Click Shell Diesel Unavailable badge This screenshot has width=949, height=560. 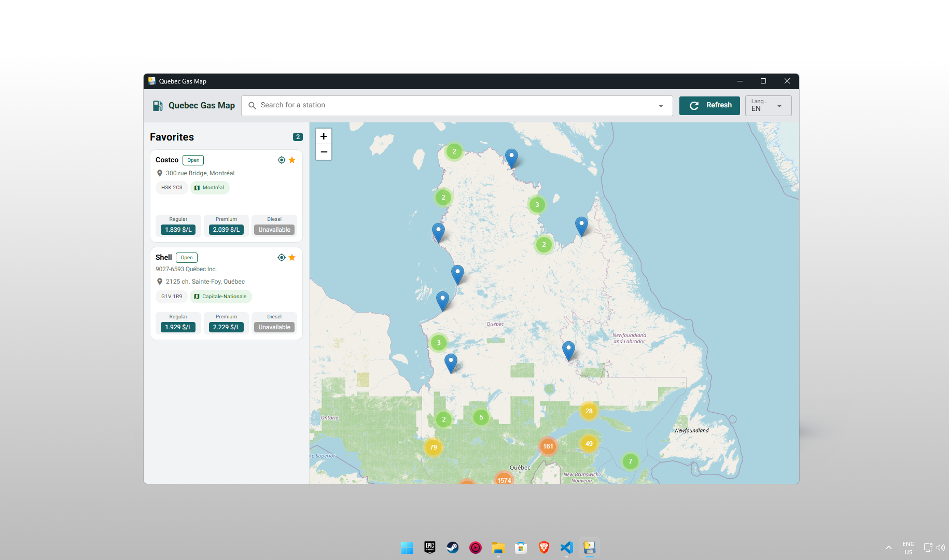click(274, 327)
